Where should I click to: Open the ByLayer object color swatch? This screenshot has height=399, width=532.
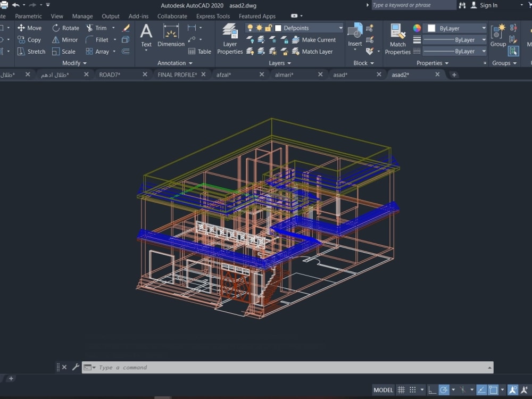[x=431, y=28]
